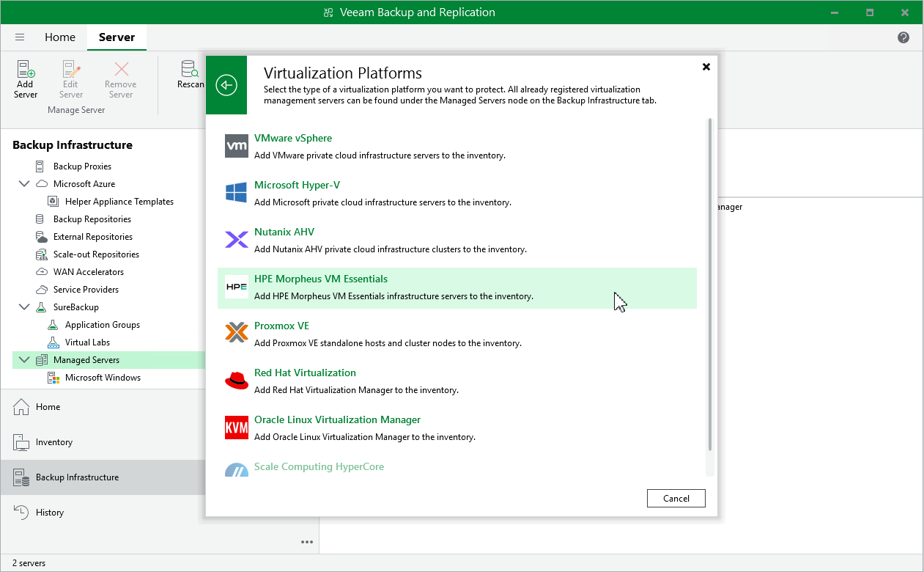Viewport: 924px width, 572px height.
Task: Click the Backup Proxies tree icon
Action: (40, 166)
